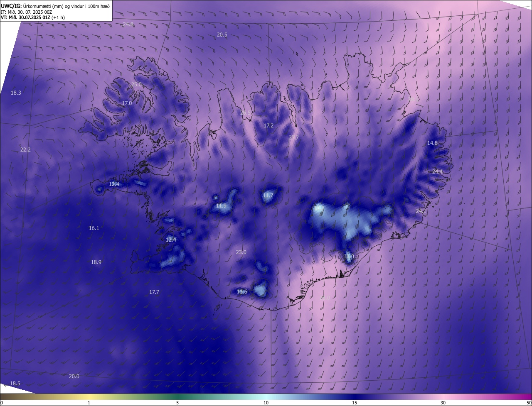Image resolution: width=532 pixels, height=406 pixels.
Task: Click the 25.0 value in the Westfjords
Action: pos(136,84)
